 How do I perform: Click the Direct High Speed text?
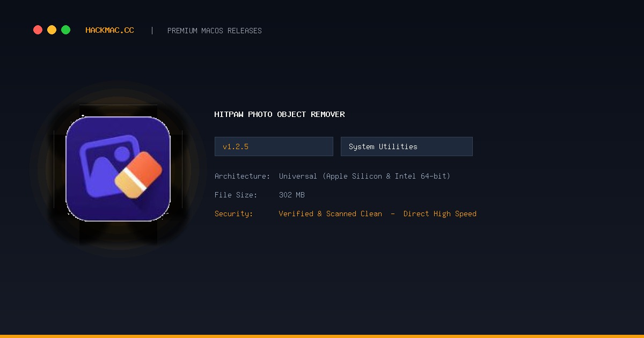click(x=440, y=214)
